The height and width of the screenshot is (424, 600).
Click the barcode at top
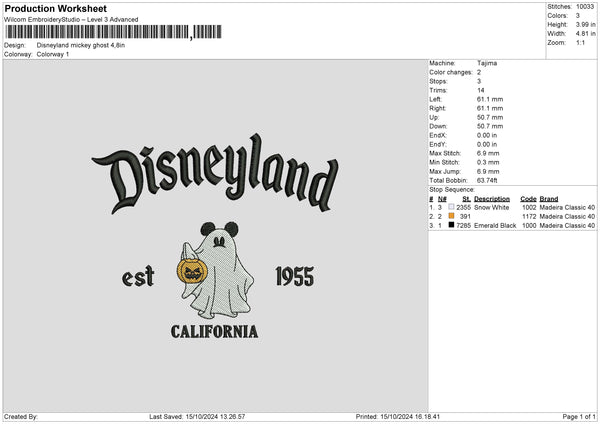coord(113,32)
